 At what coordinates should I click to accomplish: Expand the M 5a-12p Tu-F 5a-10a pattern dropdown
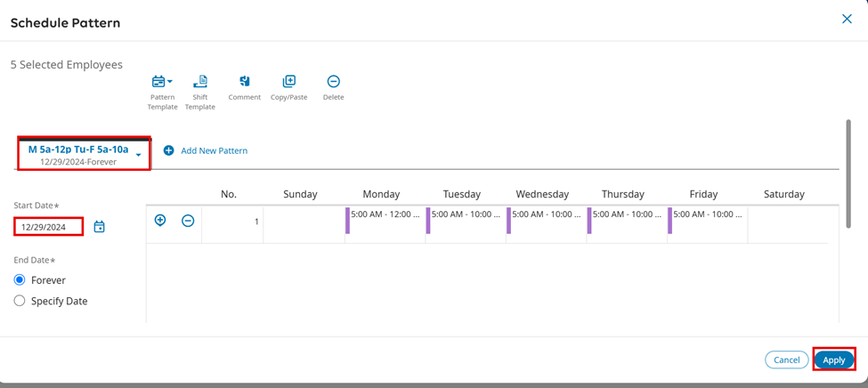tap(139, 156)
